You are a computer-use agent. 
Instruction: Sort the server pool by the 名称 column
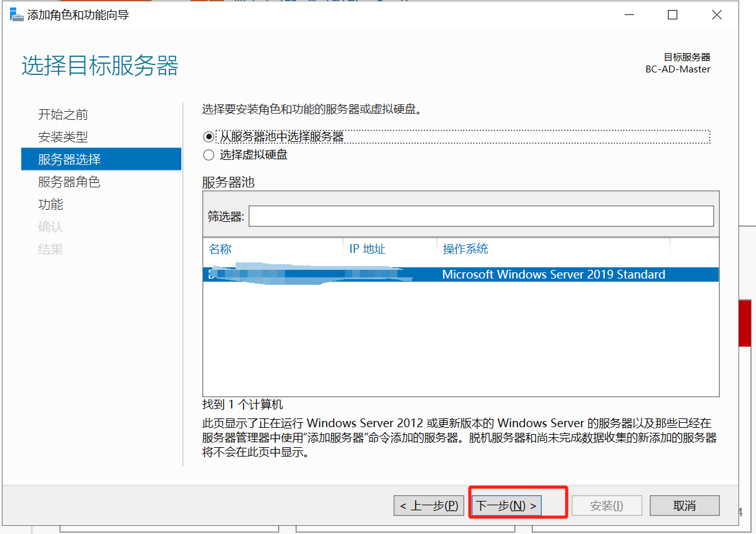(220, 249)
